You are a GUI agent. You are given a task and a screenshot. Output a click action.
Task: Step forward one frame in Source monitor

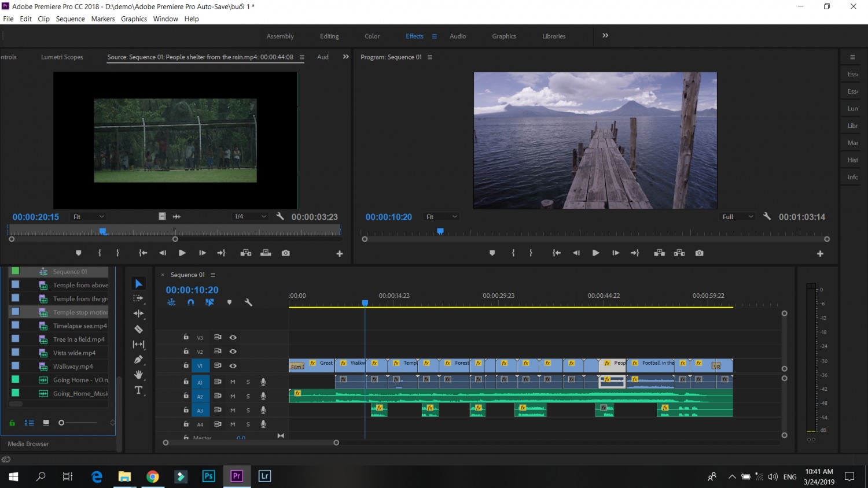[202, 253]
